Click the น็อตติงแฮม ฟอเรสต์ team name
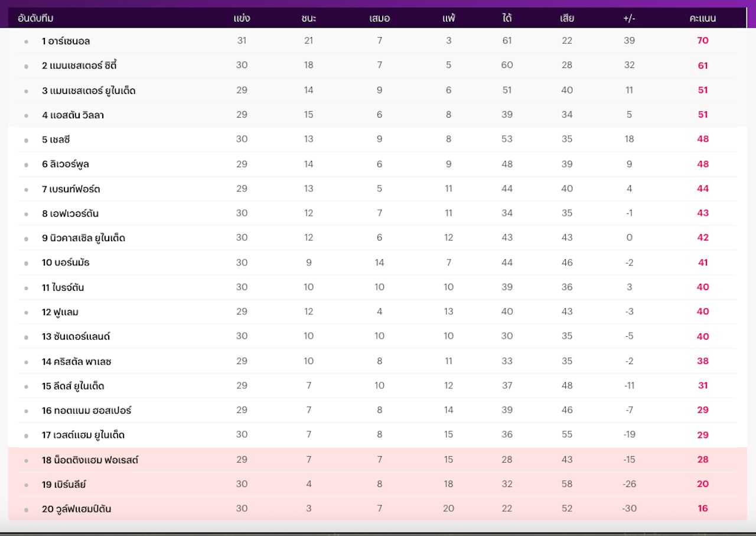 [90, 460]
